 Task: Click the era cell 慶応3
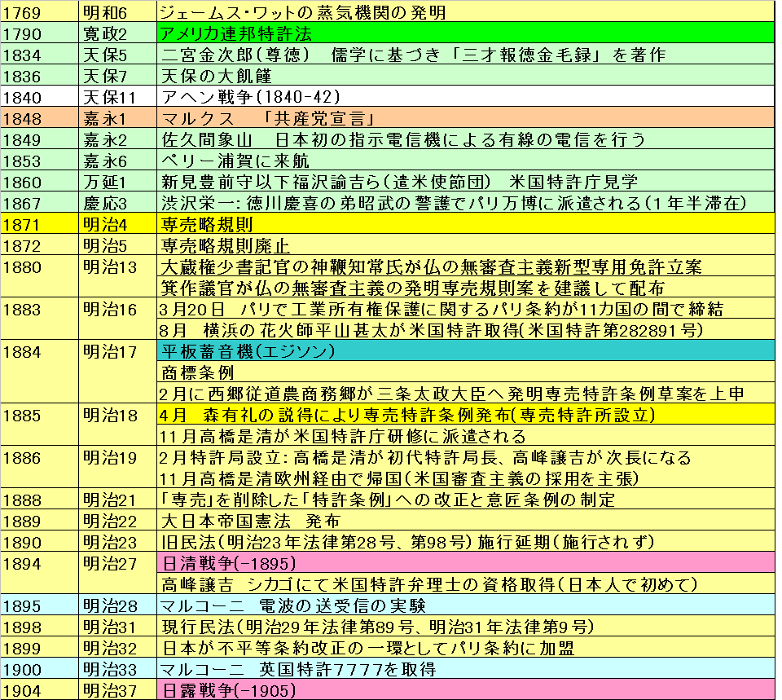point(117,204)
